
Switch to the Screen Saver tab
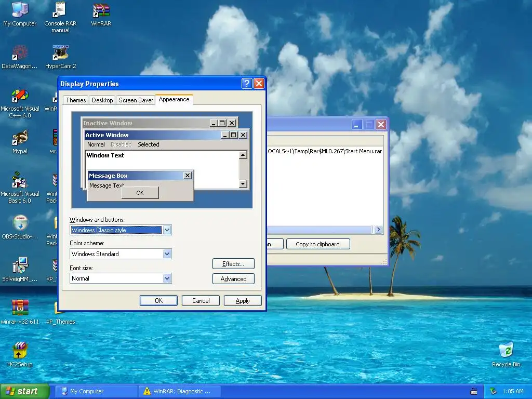pyautogui.click(x=136, y=100)
